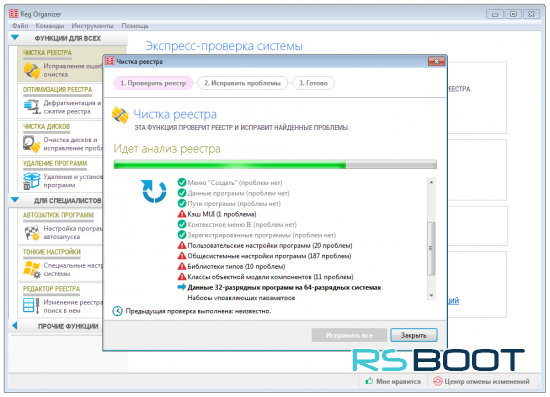Click the blue refresh analysis arrows icon
Image resolution: width=550 pixels, height=397 pixels.
click(x=154, y=191)
